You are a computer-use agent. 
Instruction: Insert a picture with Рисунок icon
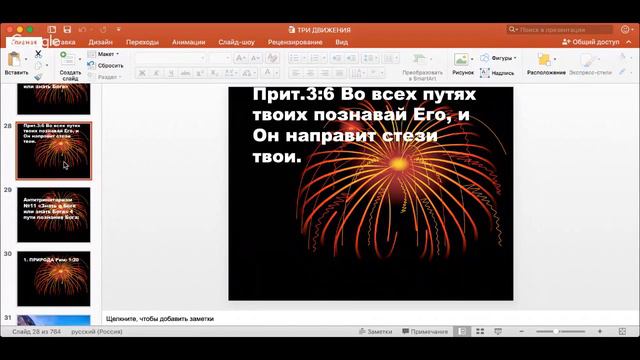pos(461,59)
